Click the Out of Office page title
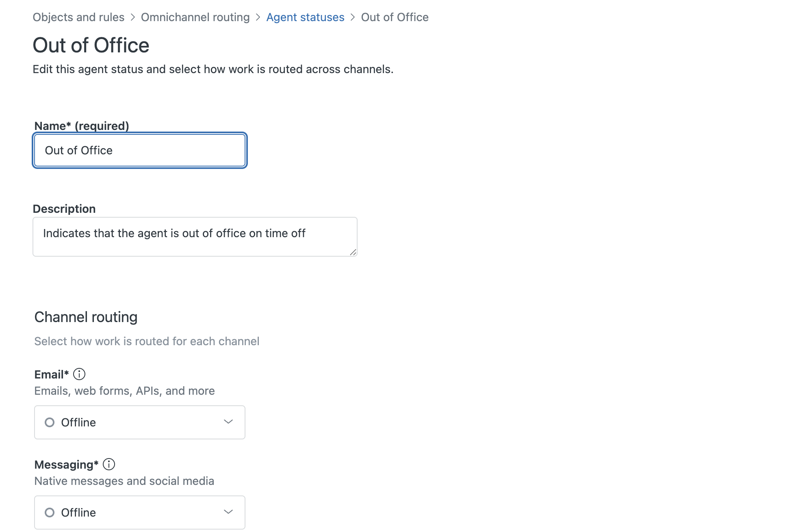 (91, 45)
